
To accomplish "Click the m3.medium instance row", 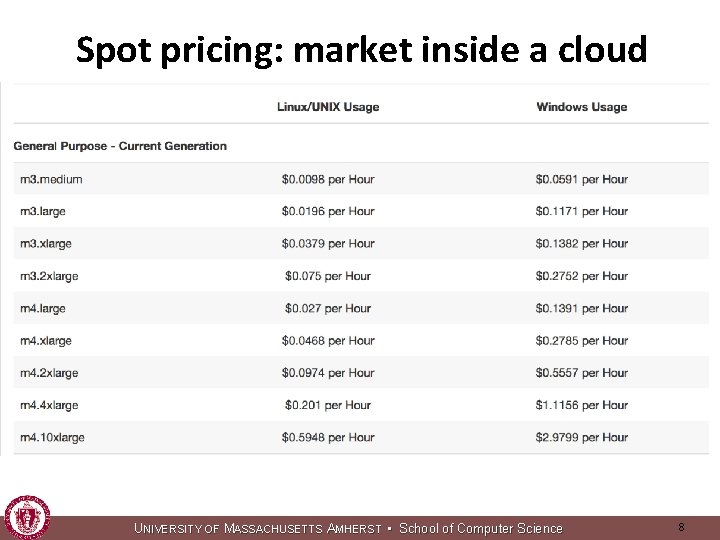I will pos(51,179).
